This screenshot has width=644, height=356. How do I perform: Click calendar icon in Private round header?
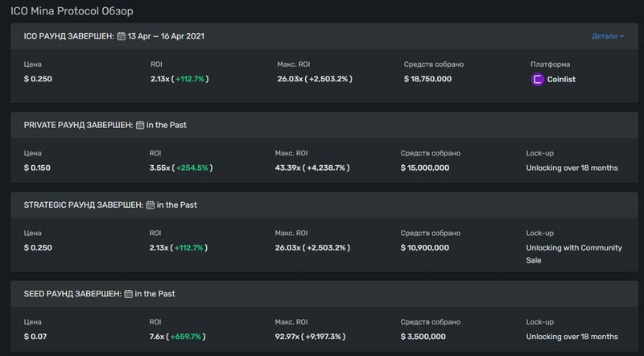140,125
